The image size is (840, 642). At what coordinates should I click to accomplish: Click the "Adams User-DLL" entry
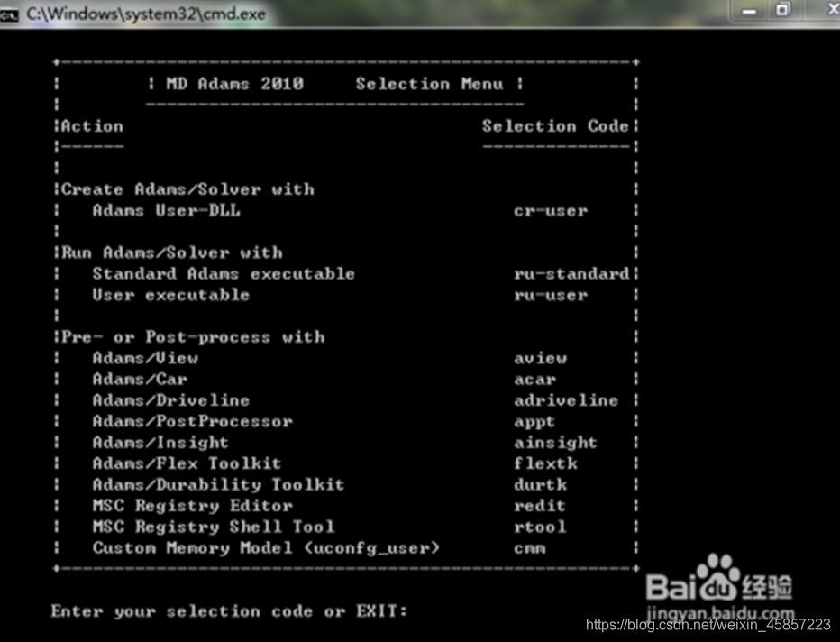point(166,210)
